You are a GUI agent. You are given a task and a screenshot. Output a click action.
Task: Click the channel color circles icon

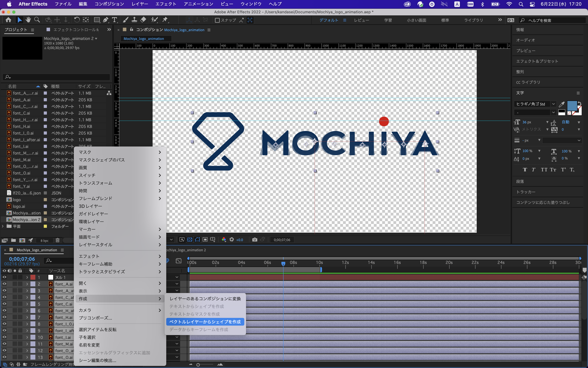[x=224, y=240]
